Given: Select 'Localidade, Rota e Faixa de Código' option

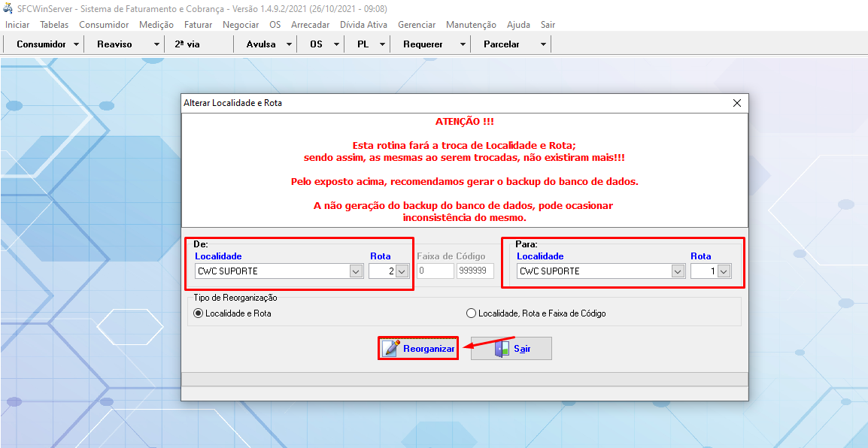Looking at the screenshot, I should 472,313.
